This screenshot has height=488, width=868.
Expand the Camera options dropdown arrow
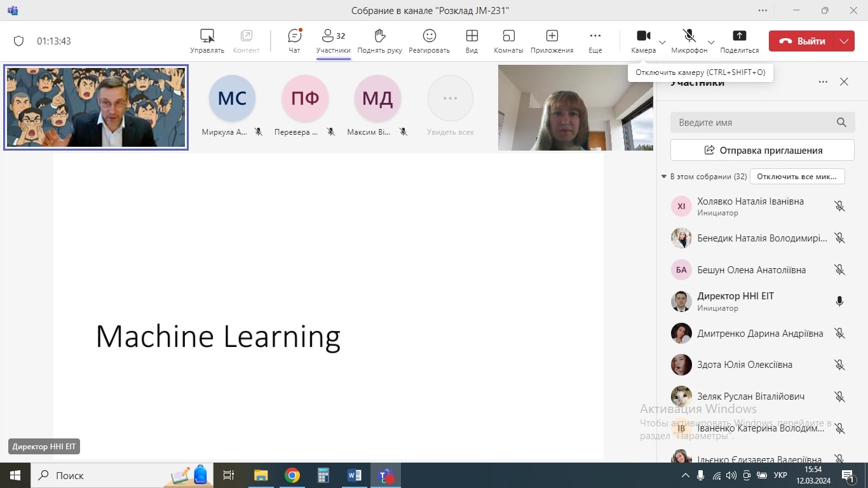[662, 42]
